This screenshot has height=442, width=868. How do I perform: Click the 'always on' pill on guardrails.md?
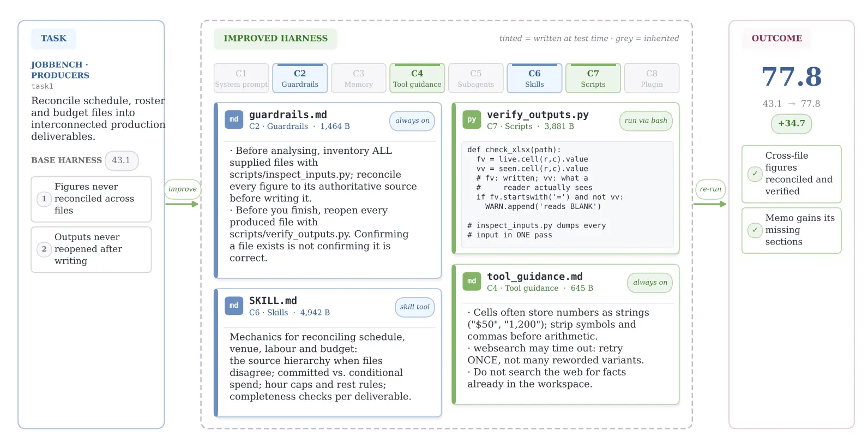coord(412,121)
